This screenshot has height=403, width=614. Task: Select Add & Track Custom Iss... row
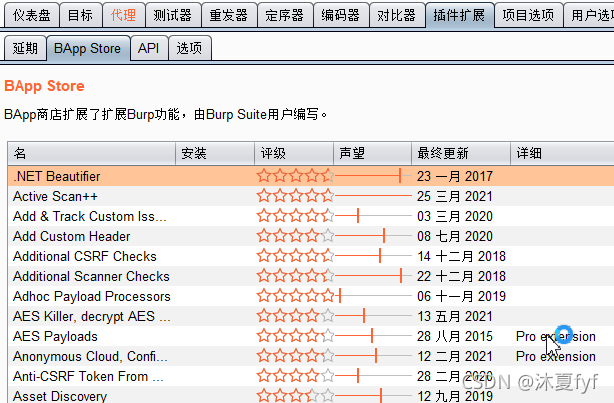coord(311,216)
